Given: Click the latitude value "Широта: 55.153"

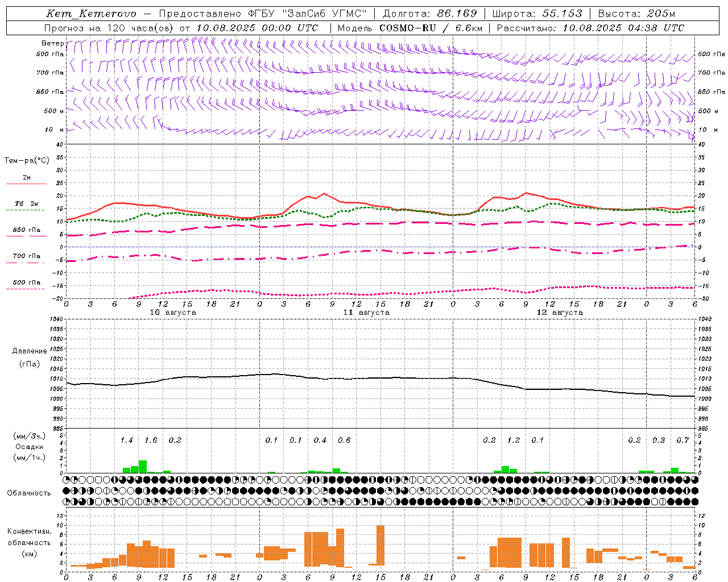Looking at the screenshot, I should 537,14.
